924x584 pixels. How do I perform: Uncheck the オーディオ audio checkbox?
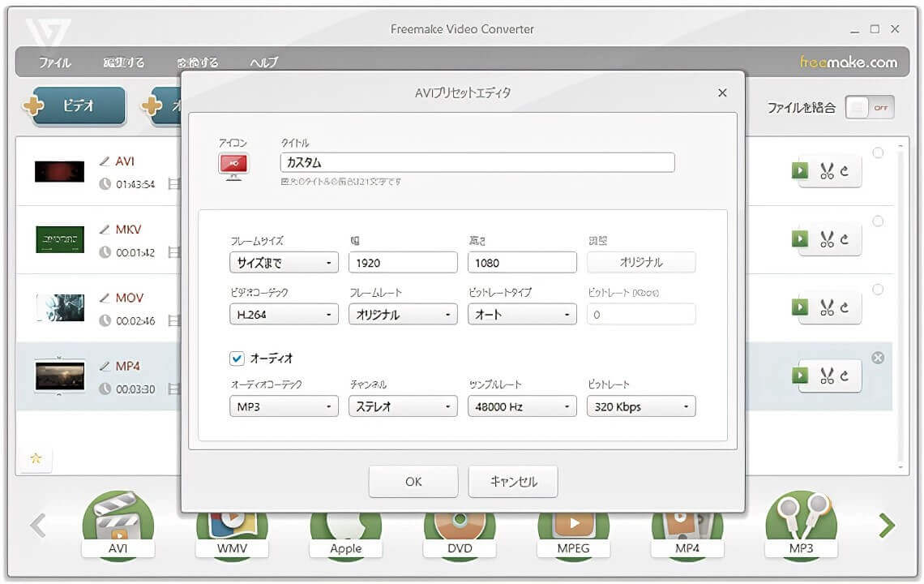(237, 358)
